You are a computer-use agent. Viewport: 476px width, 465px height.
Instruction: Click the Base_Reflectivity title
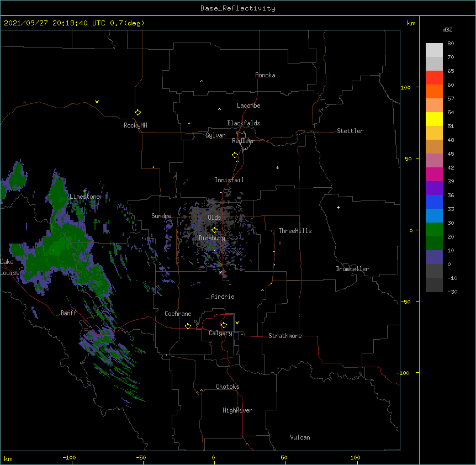click(x=238, y=8)
